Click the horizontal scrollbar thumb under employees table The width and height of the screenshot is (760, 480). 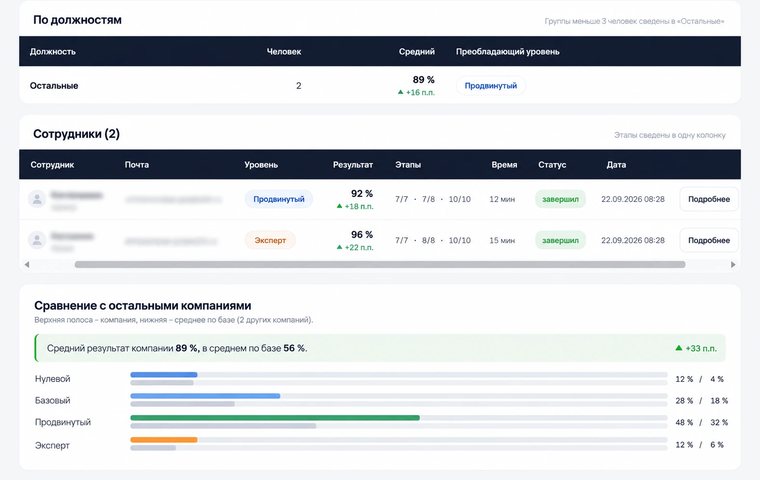pos(380,265)
